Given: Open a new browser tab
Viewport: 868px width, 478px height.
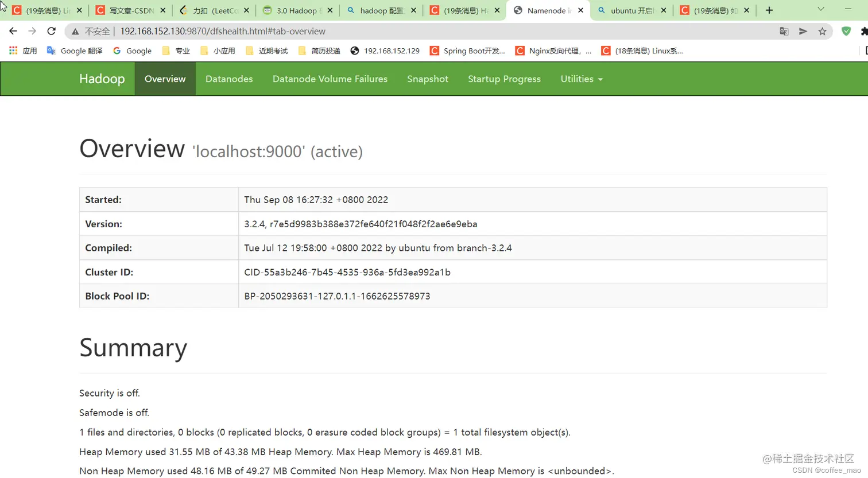Looking at the screenshot, I should (x=769, y=10).
